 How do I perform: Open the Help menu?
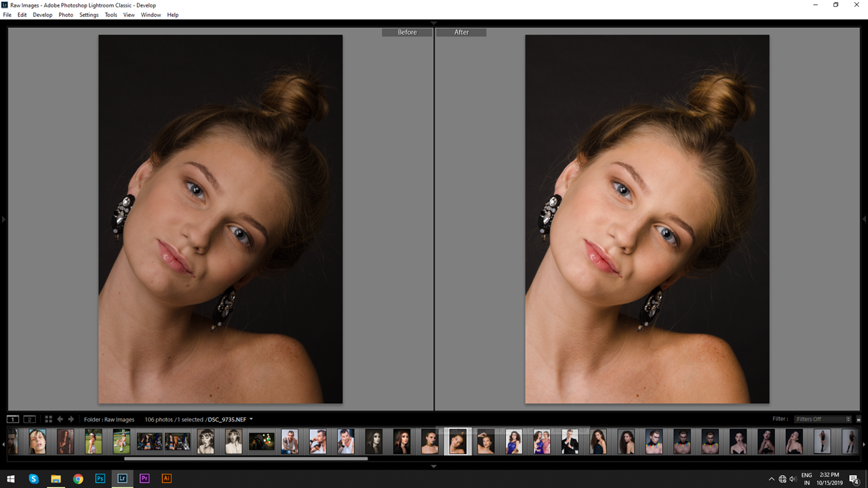(173, 15)
